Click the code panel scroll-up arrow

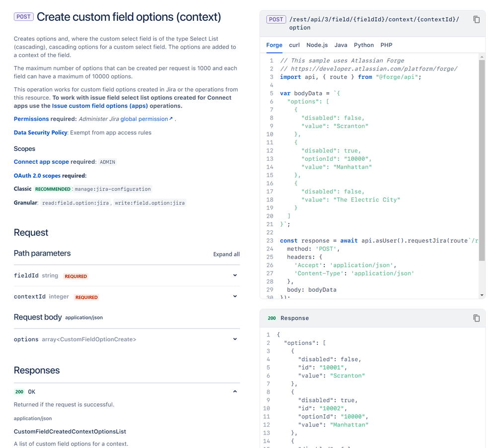[x=482, y=57]
